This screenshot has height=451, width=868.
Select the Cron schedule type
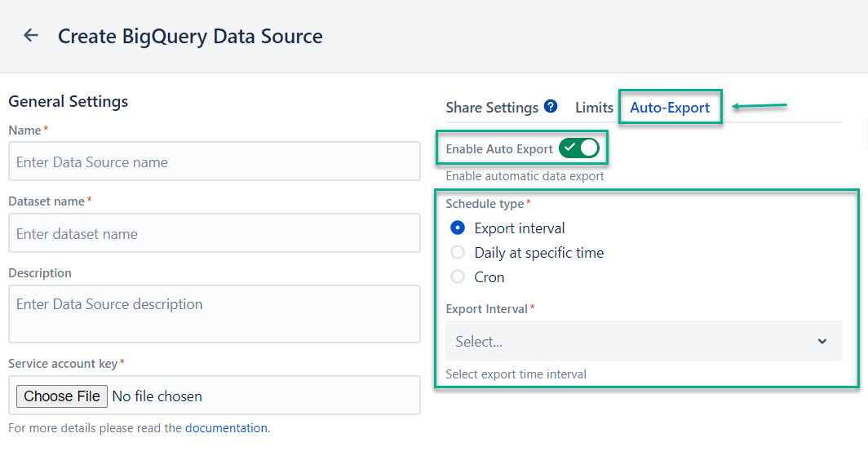click(x=458, y=277)
